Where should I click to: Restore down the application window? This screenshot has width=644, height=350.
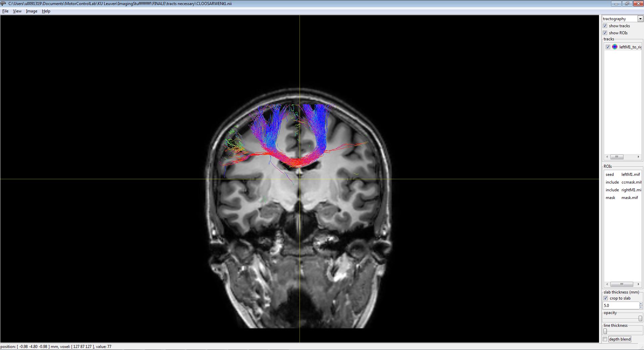click(627, 4)
